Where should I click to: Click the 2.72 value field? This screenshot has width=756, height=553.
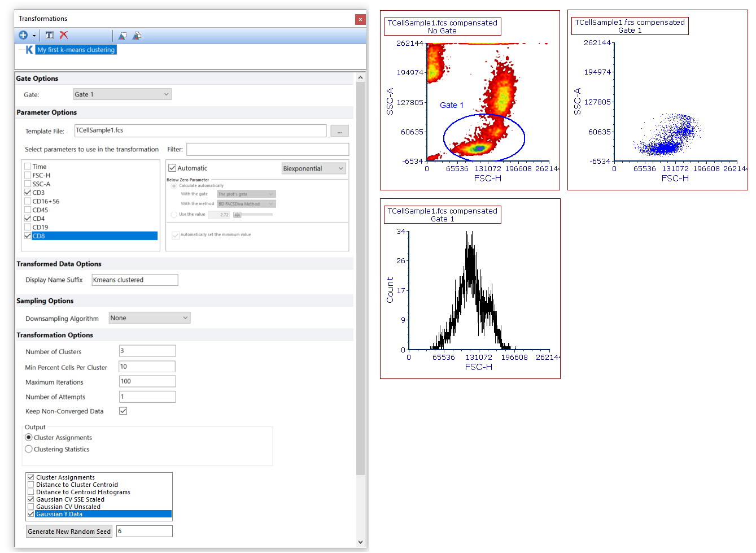219,215
